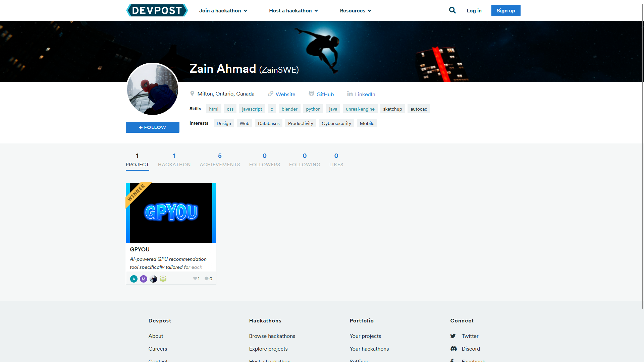The image size is (644, 362).
Task: Expand Join a hackathon dropdown
Action: point(223,11)
